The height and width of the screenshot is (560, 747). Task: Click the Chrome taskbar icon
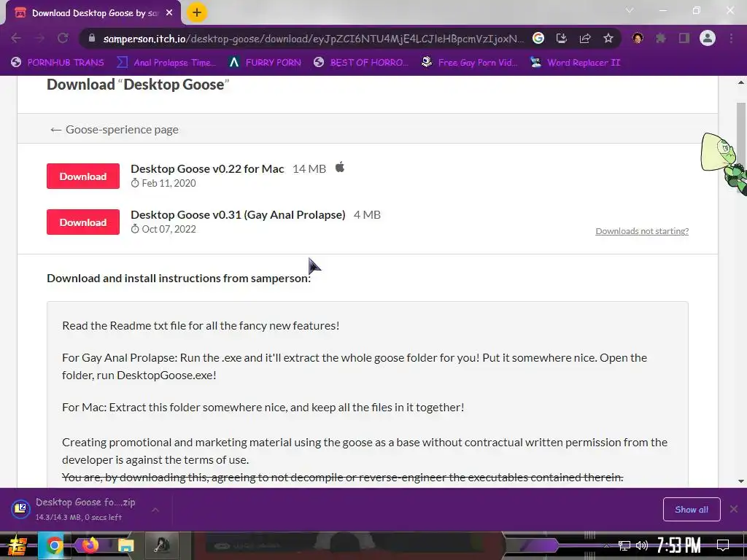54,545
